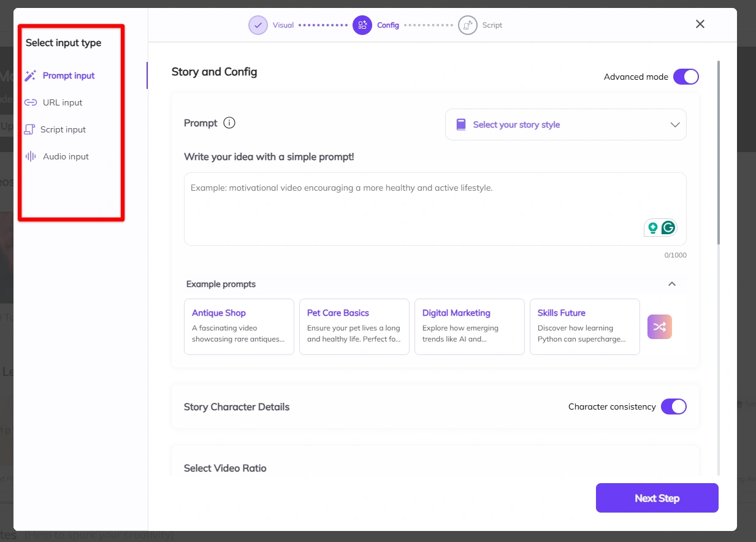Close the dialog with the X

click(x=700, y=24)
